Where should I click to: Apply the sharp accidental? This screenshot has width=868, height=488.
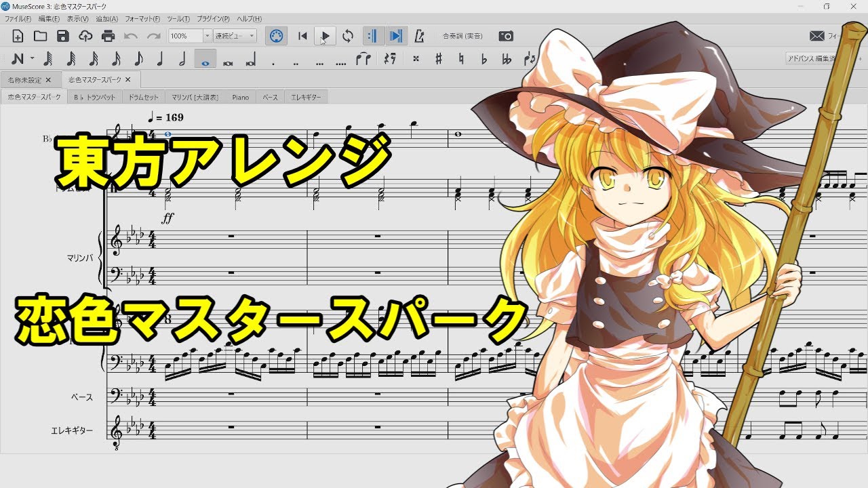coord(438,59)
